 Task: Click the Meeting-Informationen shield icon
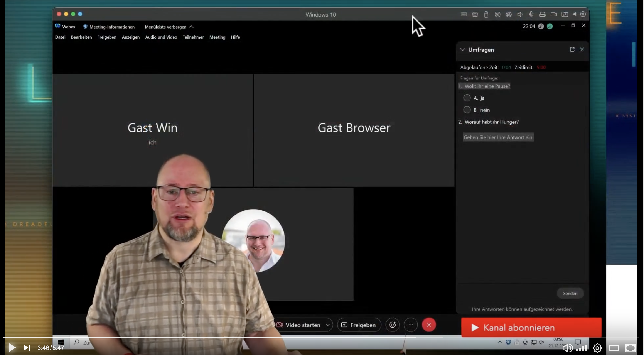(85, 27)
